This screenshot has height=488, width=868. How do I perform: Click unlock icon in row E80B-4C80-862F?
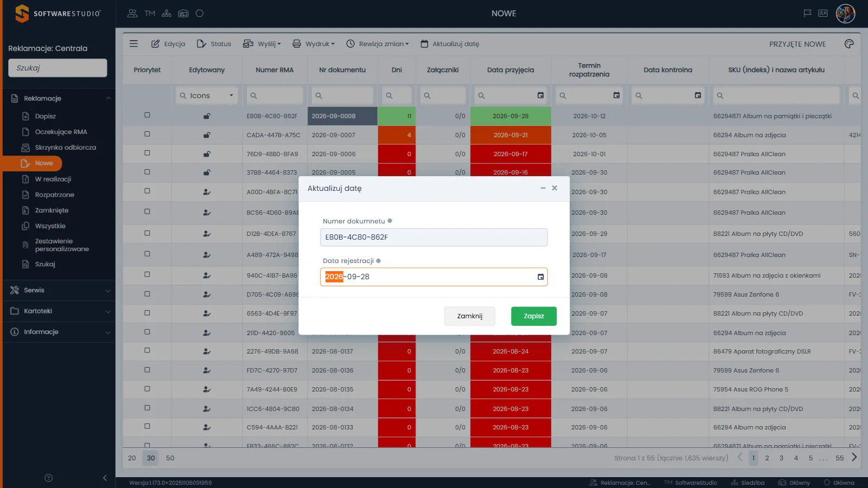(x=207, y=116)
